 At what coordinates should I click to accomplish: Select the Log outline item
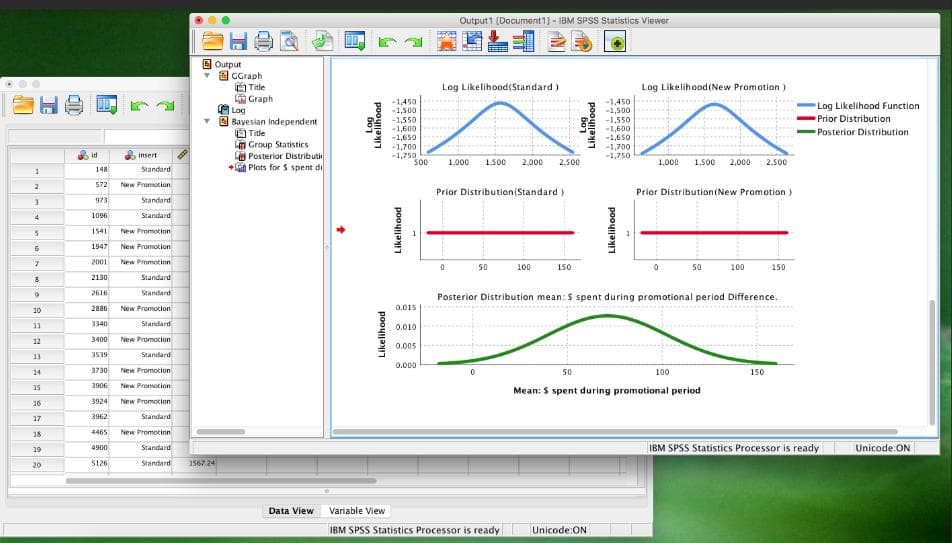coord(238,110)
